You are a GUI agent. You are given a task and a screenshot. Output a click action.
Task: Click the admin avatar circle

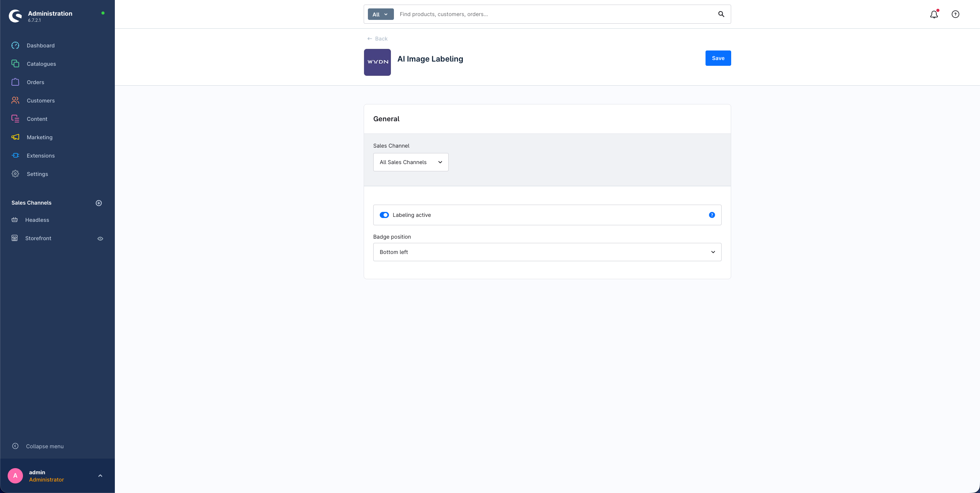pyautogui.click(x=15, y=476)
